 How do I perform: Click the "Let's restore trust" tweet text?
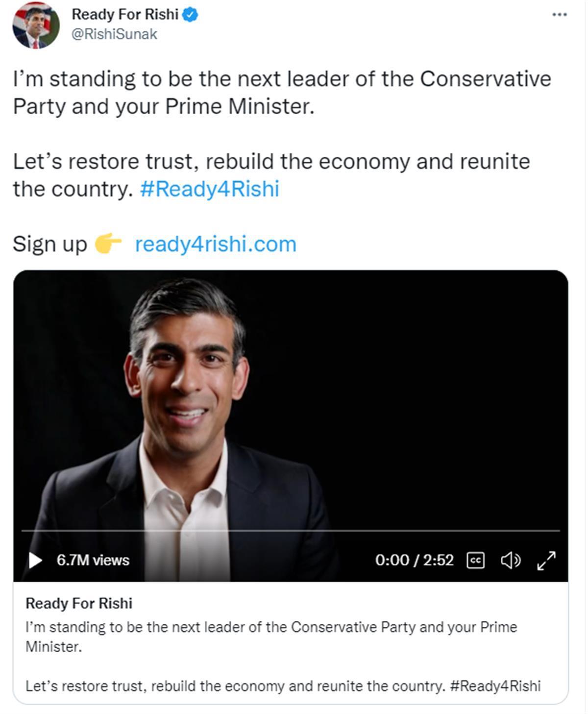pos(271,162)
